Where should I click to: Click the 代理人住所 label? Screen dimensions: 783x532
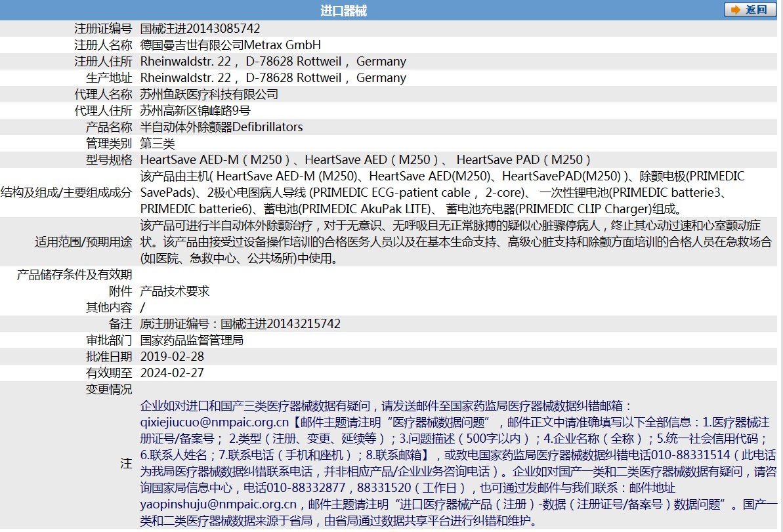[103, 111]
